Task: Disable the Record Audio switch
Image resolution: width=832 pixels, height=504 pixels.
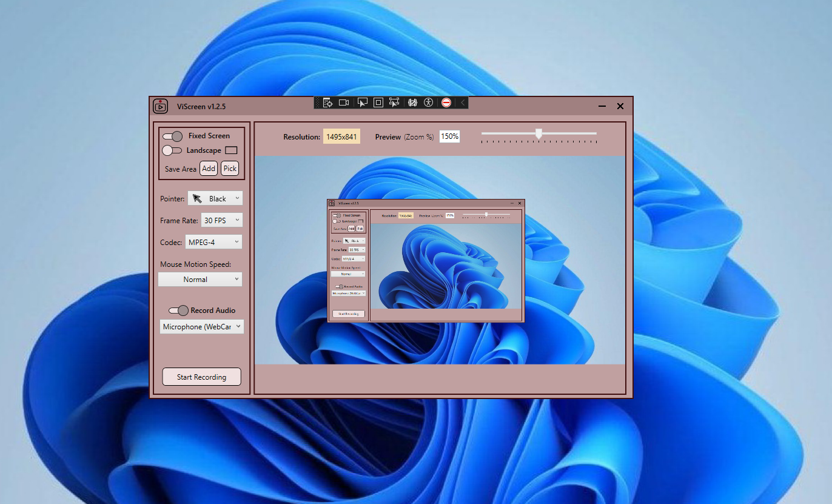Action: 178,310
